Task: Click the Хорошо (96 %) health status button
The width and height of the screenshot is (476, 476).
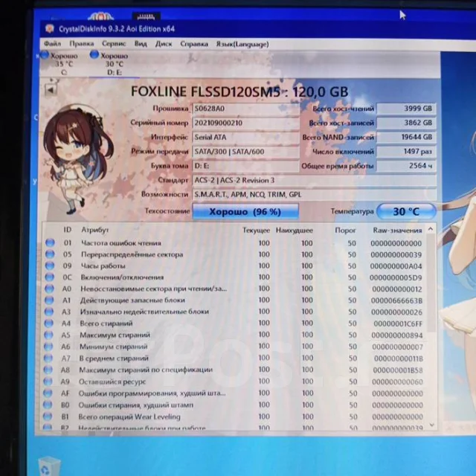Action: (245, 211)
